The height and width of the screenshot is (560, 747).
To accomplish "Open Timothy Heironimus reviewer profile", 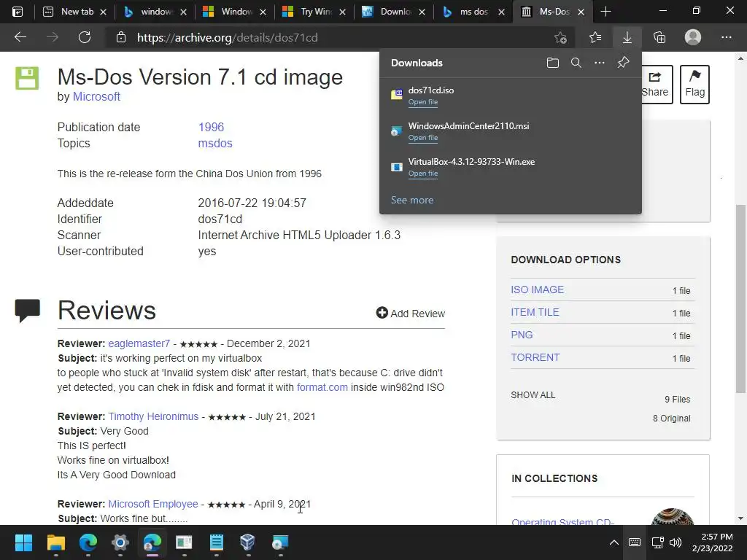I will (x=153, y=416).
